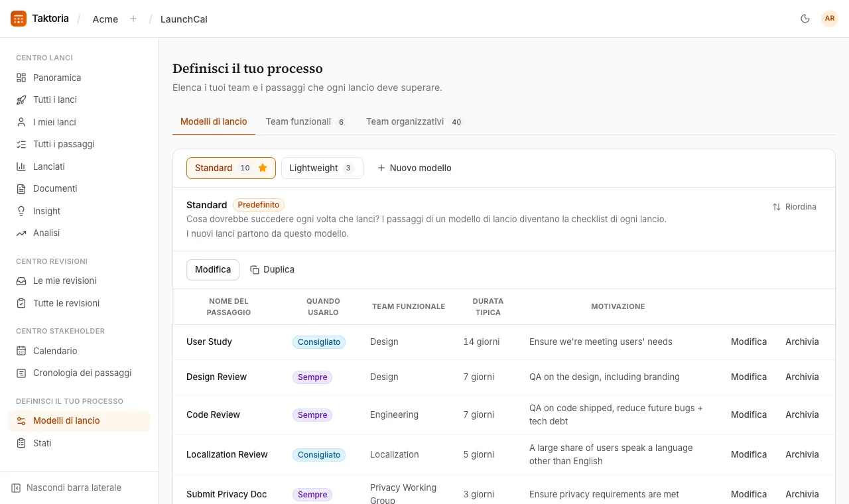Screen dimensions: 849x504
Task: Select the Standard model chip
Action: [231, 168]
